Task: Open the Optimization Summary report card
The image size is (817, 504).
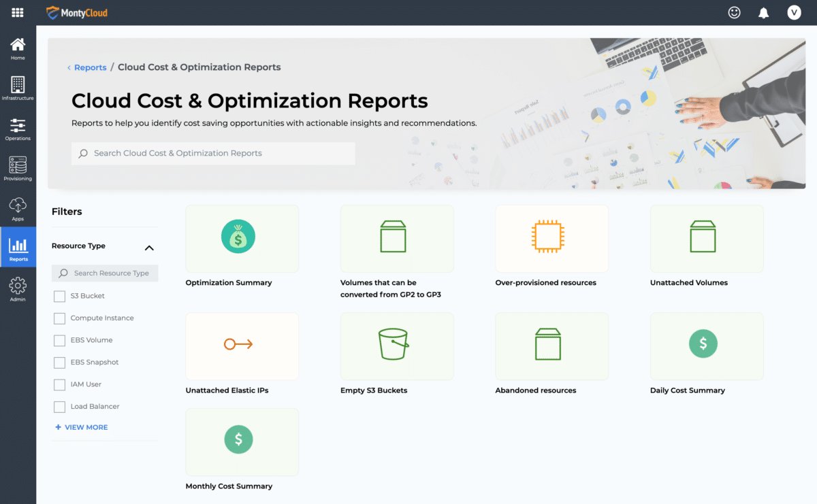Action: click(x=242, y=239)
